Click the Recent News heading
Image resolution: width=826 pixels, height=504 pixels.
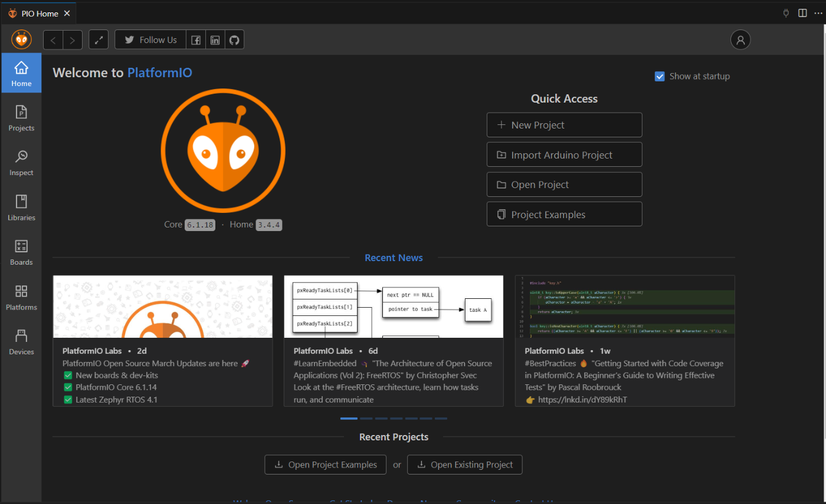pos(394,258)
